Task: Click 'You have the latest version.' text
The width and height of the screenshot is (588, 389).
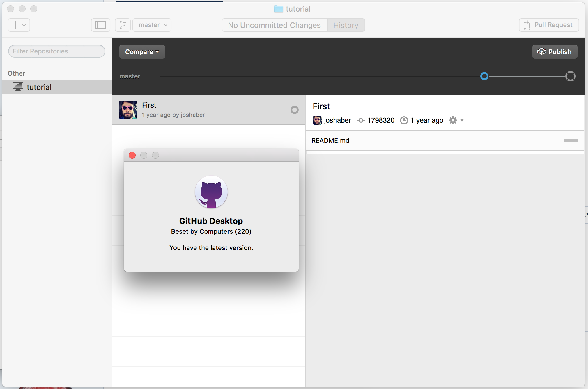Action: tap(211, 248)
